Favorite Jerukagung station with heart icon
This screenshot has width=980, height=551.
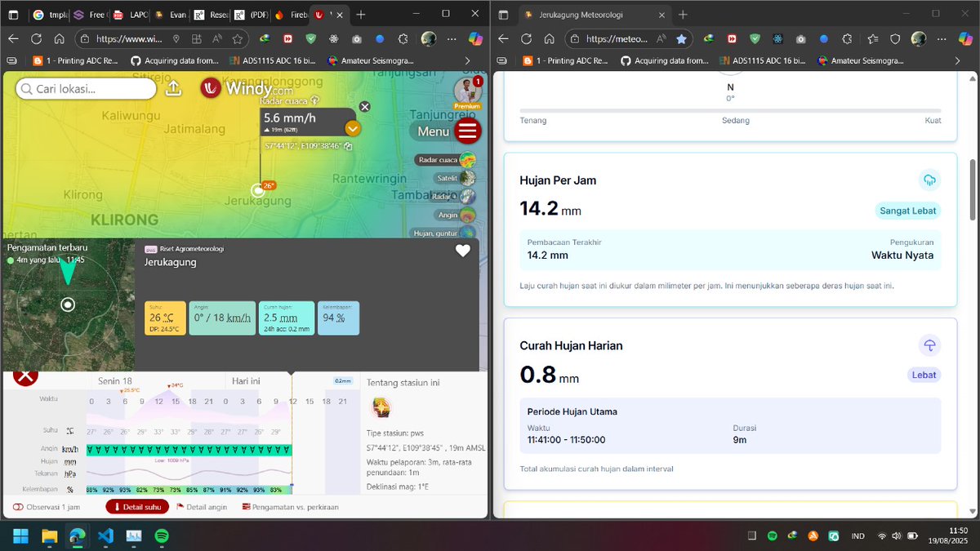(463, 251)
